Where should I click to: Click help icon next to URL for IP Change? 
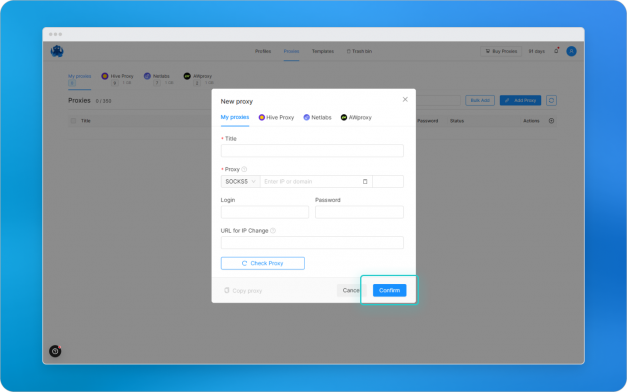pyautogui.click(x=273, y=231)
